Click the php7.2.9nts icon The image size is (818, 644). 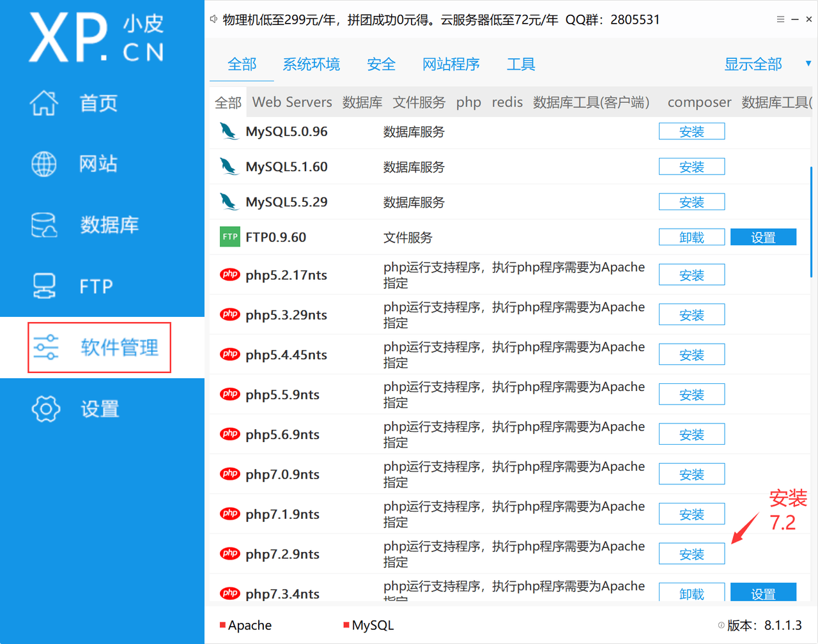coord(230,553)
